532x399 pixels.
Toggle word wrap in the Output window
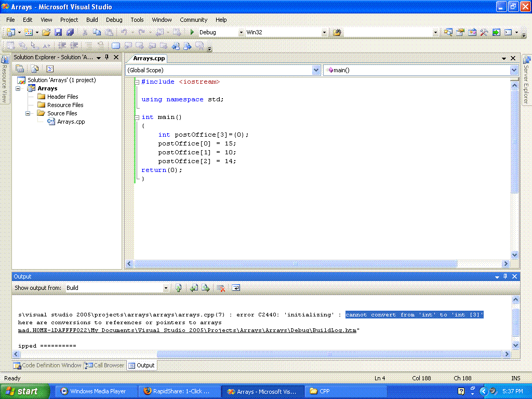pyautogui.click(x=235, y=287)
